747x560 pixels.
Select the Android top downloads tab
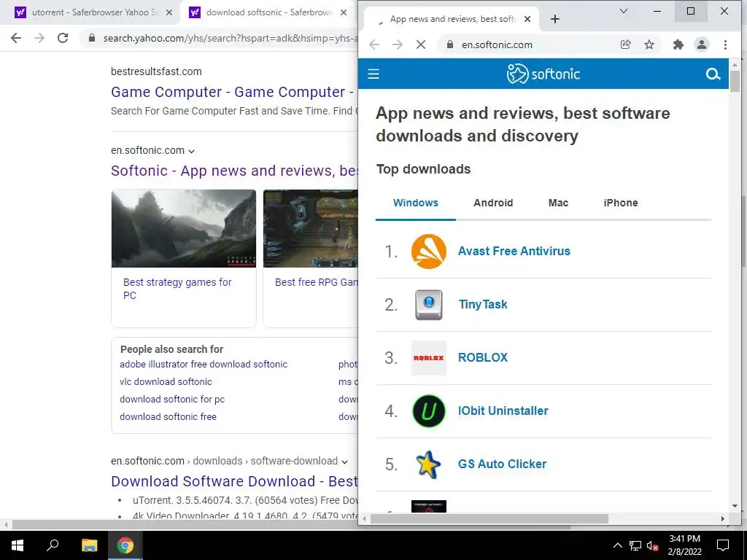[493, 203]
